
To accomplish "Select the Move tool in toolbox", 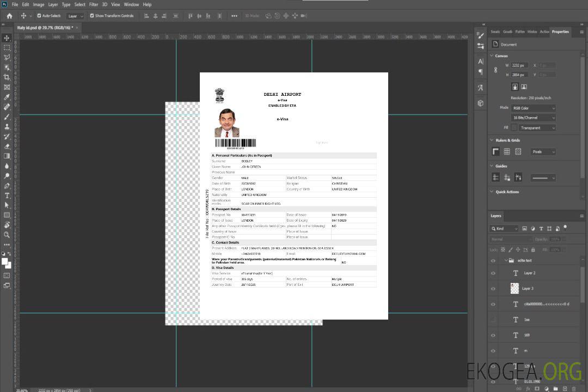I will pos(7,38).
